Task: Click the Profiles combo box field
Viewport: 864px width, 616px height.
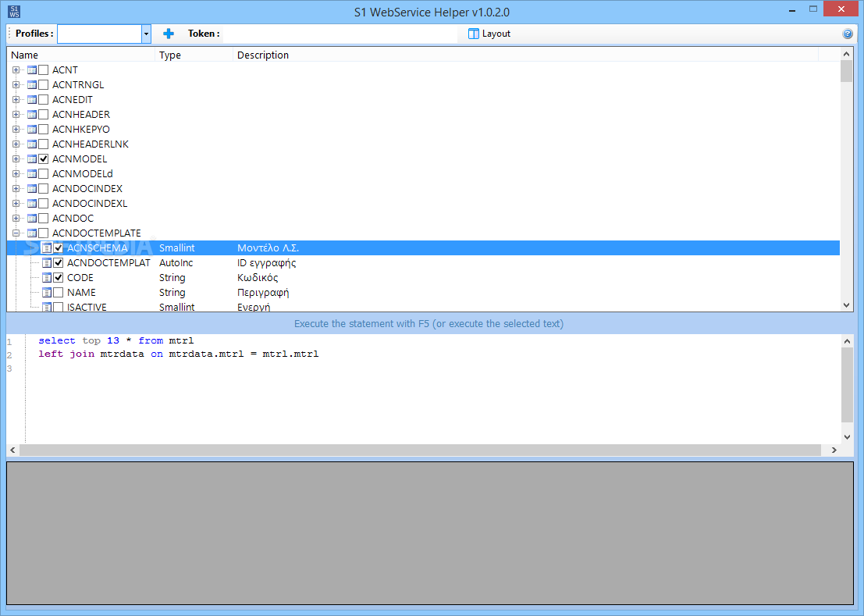Action: [100, 34]
